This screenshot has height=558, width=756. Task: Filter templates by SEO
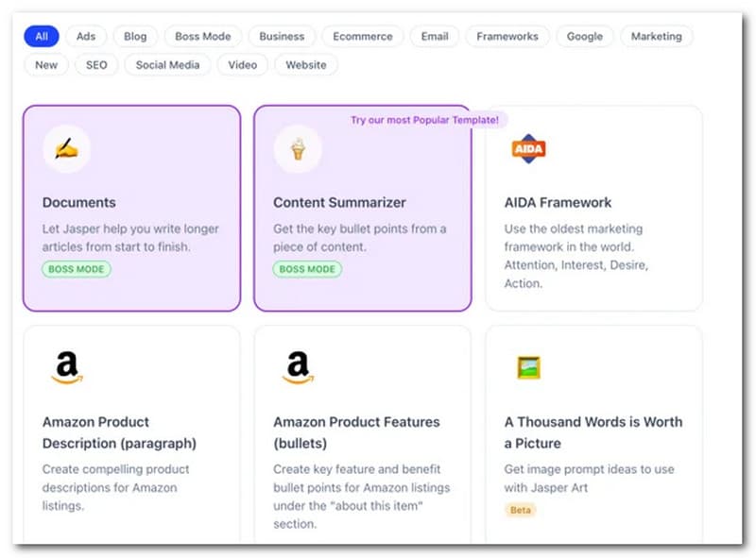(x=96, y=64)
